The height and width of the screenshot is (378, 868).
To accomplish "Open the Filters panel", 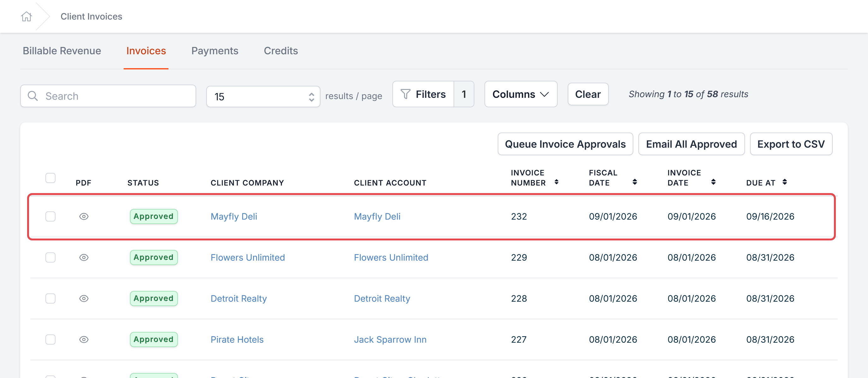I will (423, 94).
